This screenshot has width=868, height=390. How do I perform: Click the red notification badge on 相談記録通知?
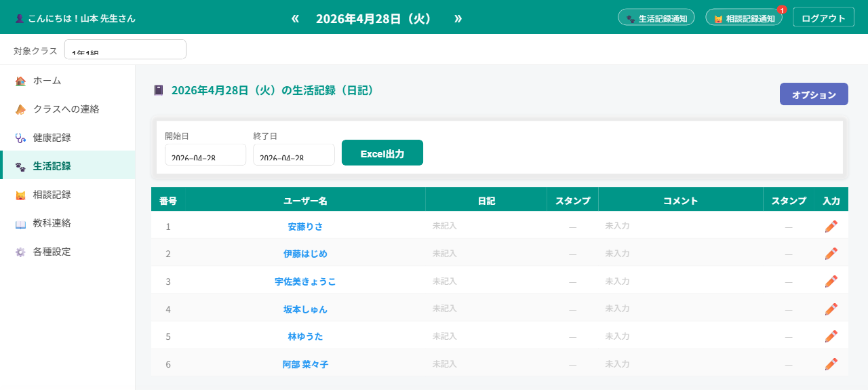coord(782,9)
